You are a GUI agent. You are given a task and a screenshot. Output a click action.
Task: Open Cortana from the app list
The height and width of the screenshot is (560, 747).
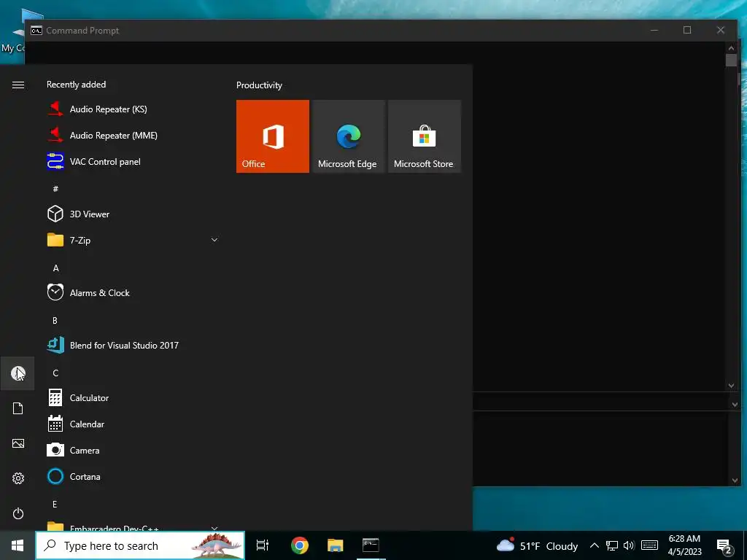point(132,476)
